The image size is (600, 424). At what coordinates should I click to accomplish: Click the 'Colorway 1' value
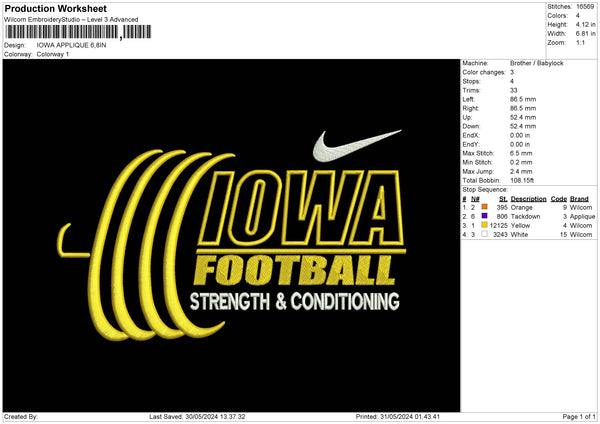pyautogui.click(x=53, y=54)
